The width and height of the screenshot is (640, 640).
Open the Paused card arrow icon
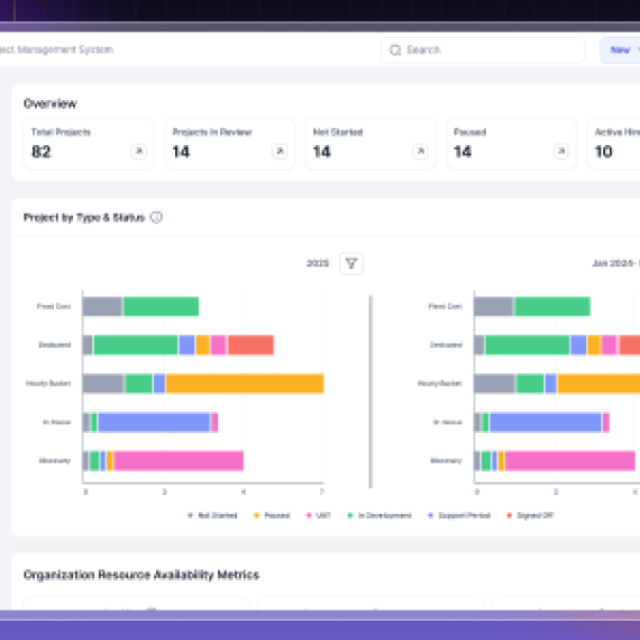point(562,152)
